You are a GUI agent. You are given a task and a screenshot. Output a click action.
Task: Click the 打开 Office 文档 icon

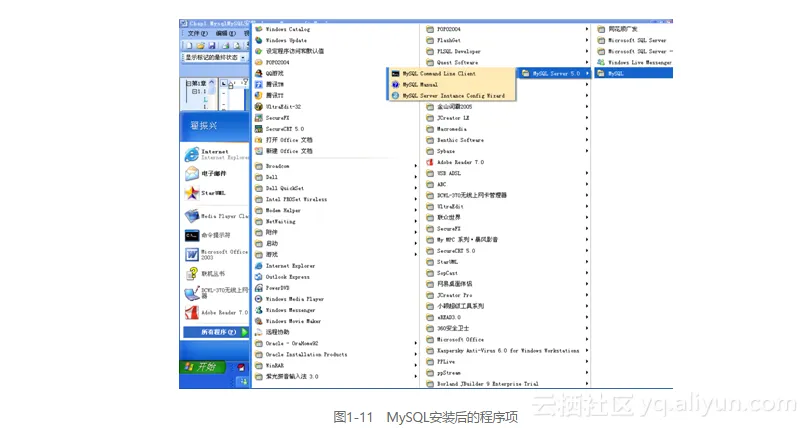coord(259,140)
